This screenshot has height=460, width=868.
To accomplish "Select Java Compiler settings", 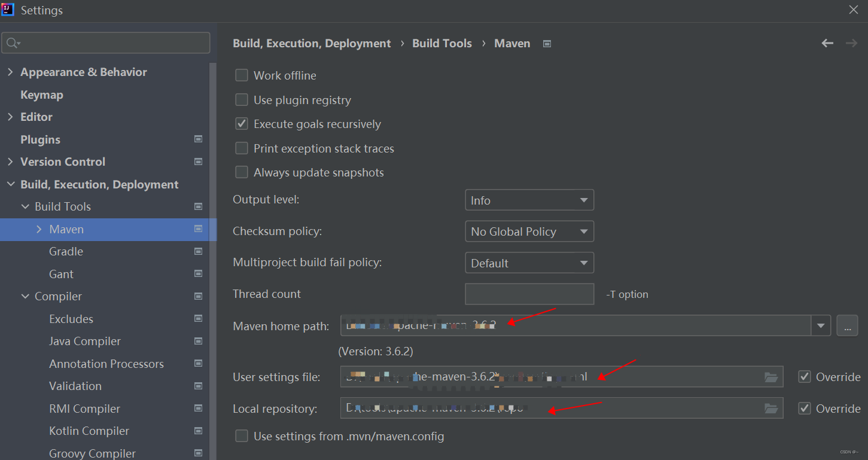I will point(85,341).
